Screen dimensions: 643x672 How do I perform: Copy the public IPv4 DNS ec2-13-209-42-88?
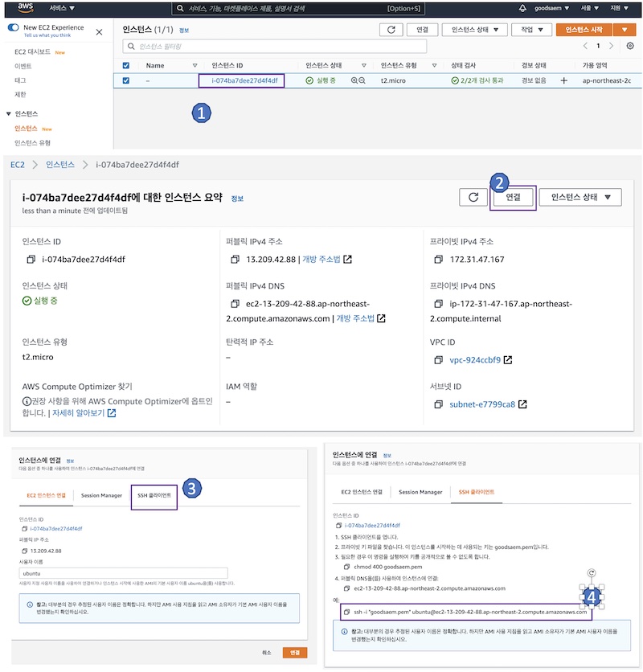pyautogui.click(x=235, y=304)
